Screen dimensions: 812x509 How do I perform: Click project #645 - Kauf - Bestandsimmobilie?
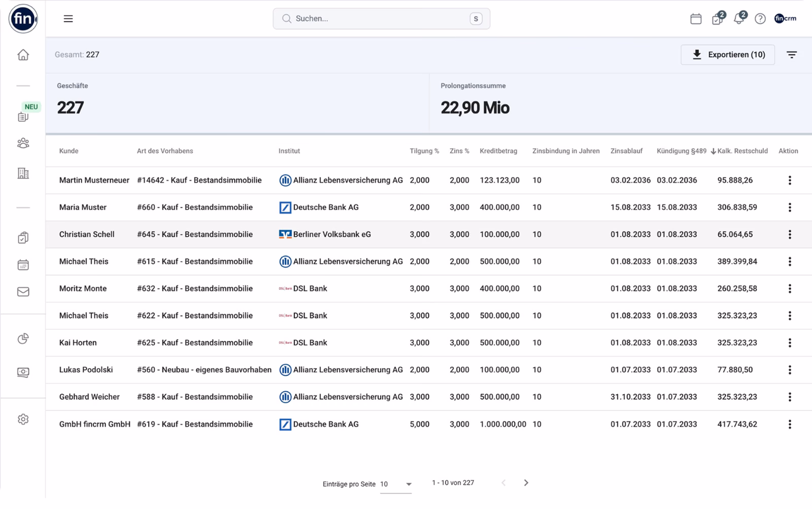195,234
